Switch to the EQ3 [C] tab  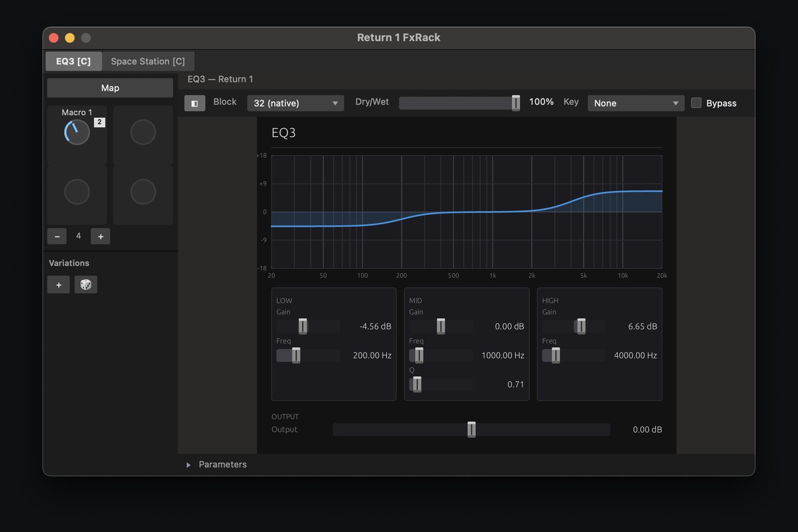pyautogui.click(x=74, y=61)
